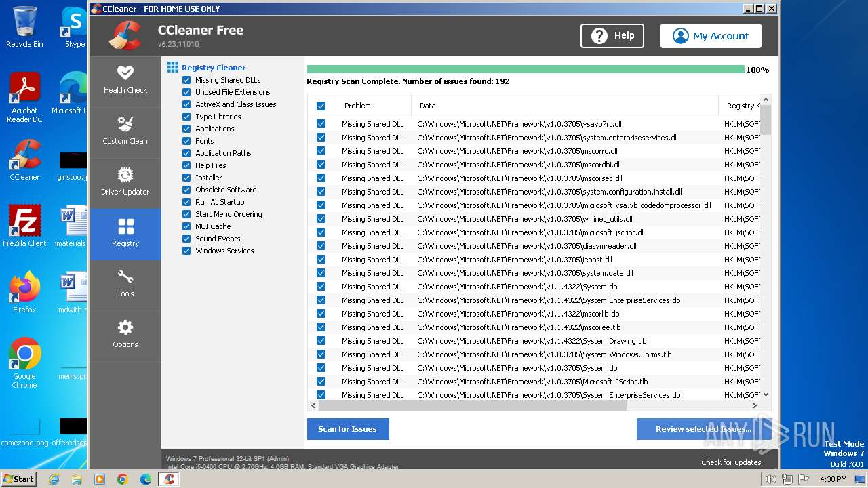Toggle the Obsolete Software checkbox
This screenshot has width=868, height=488.
[x=186, y=190]
